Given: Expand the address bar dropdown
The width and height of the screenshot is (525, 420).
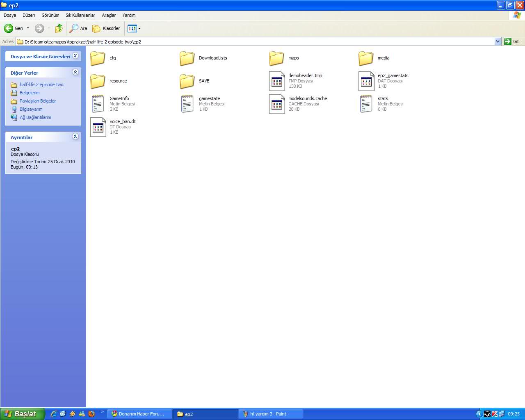Looking at the screenshot, I should tap(498, 41).
